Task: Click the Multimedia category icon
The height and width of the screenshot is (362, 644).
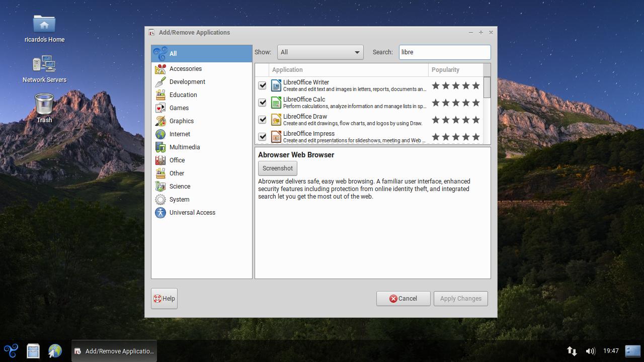Action: click(160, 147)
